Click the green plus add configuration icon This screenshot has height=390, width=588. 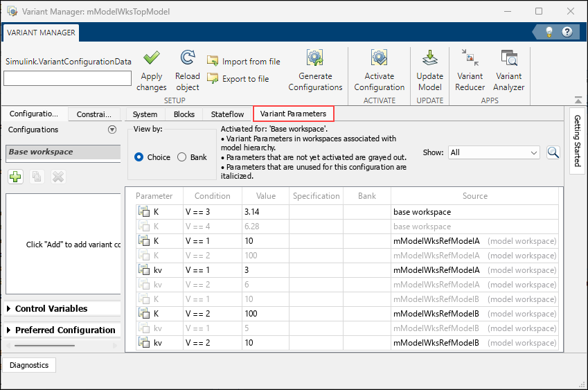(15, 177)
